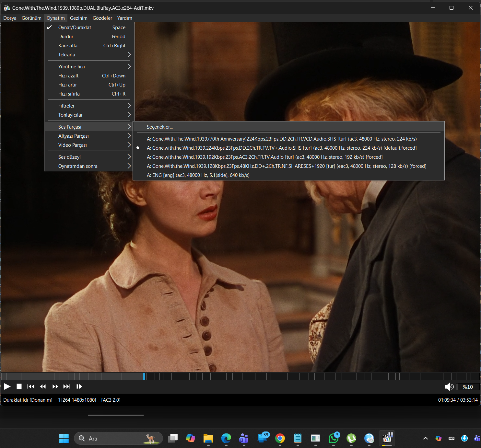Open the Gezinim menu

79,18
